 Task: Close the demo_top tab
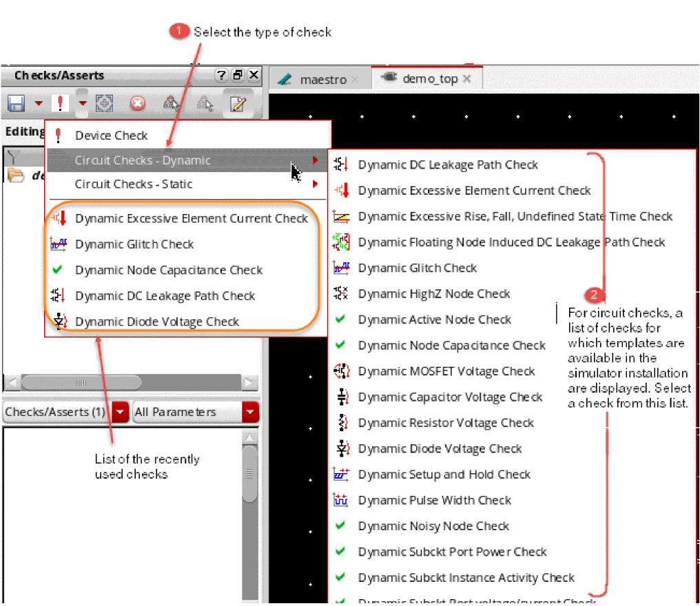point(466,79)
